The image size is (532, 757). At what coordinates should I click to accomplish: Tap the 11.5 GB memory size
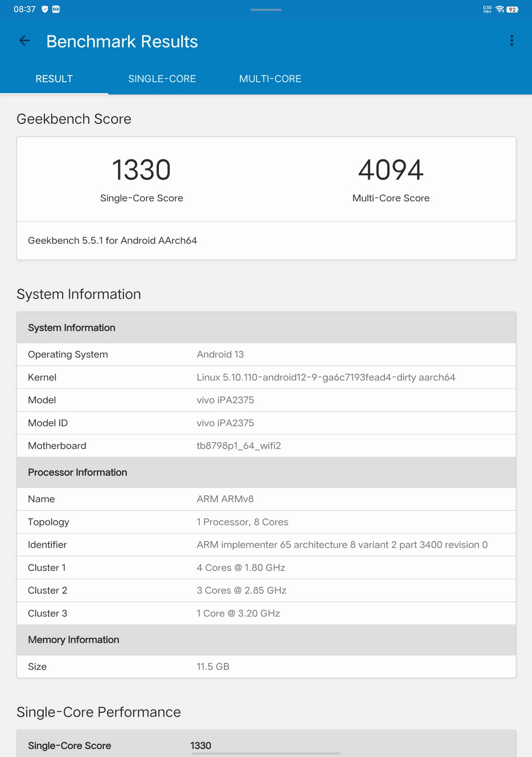point(213,667)
